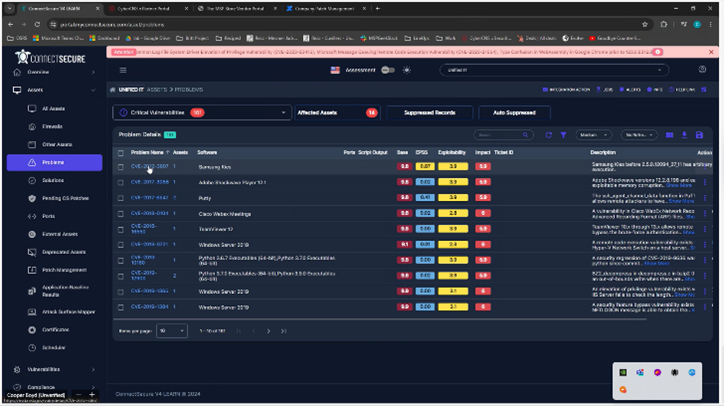Dismiss the red alert banner
Image resolution: width=724 pixels, height=406 pixels.
[x=711, y=52]
